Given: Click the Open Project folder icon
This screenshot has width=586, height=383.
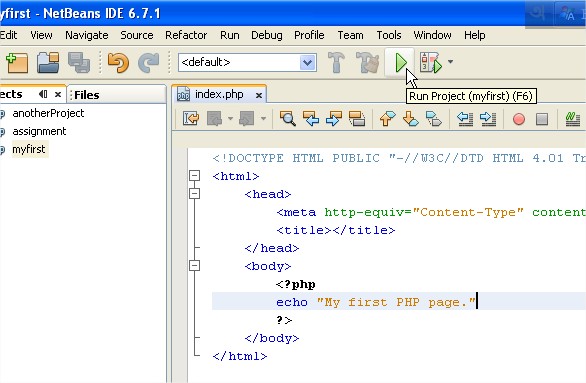Looking at the screenshot, I should pyautogui.click(x=48, y=62).
